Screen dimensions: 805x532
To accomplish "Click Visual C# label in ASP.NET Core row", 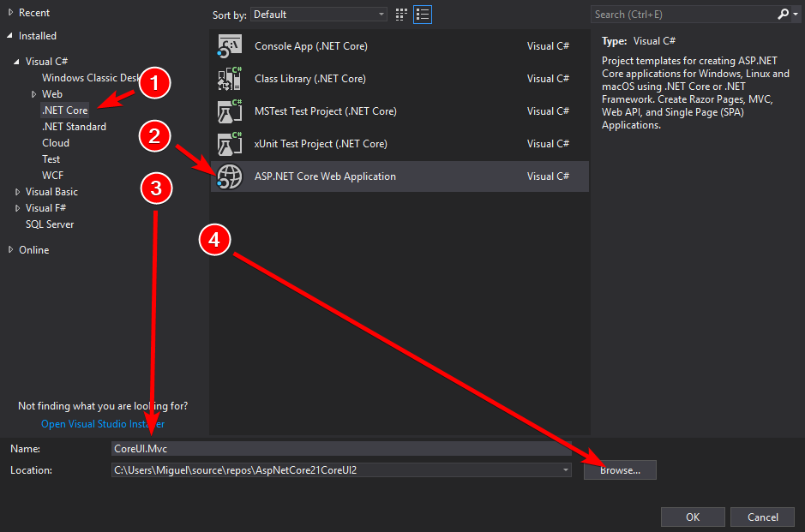I will click(x=548, y=176).
